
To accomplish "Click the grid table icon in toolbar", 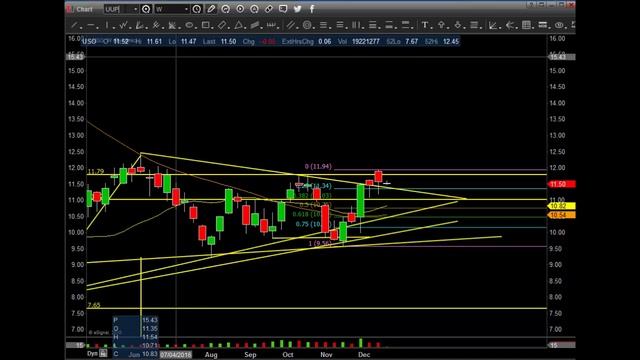I will (x=527, y=25).
